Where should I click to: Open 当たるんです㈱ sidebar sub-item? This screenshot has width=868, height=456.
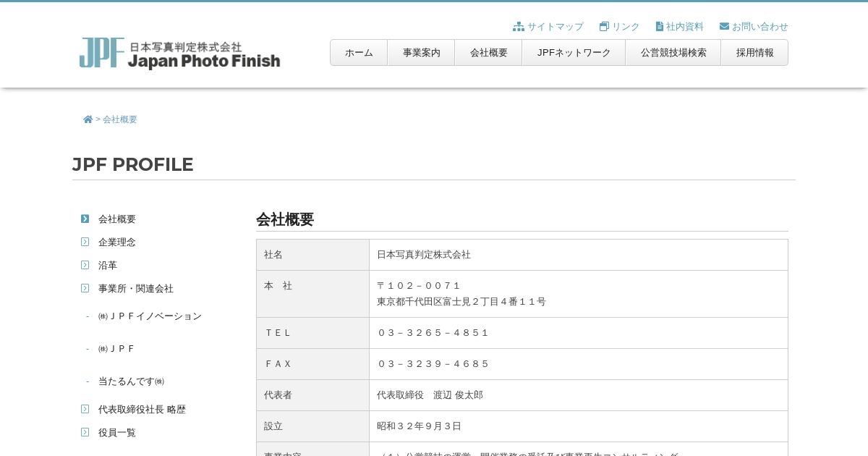pyautogui.click(x=131, y=381)
